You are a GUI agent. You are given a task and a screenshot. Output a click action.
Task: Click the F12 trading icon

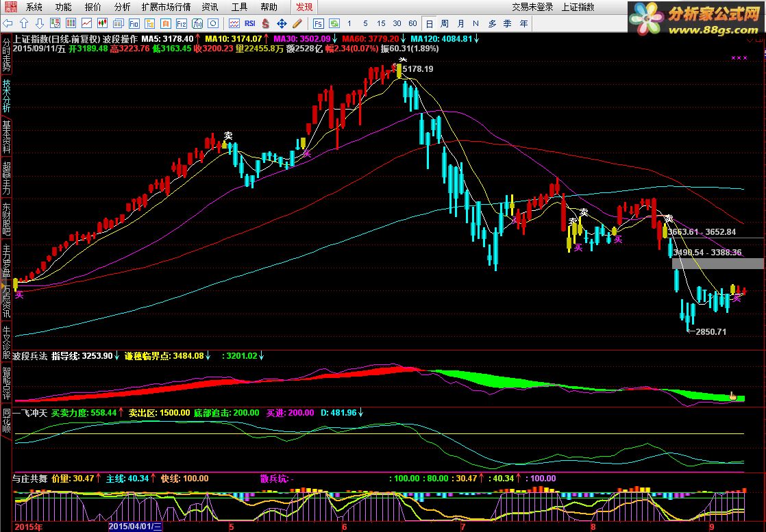pos(182,23)
